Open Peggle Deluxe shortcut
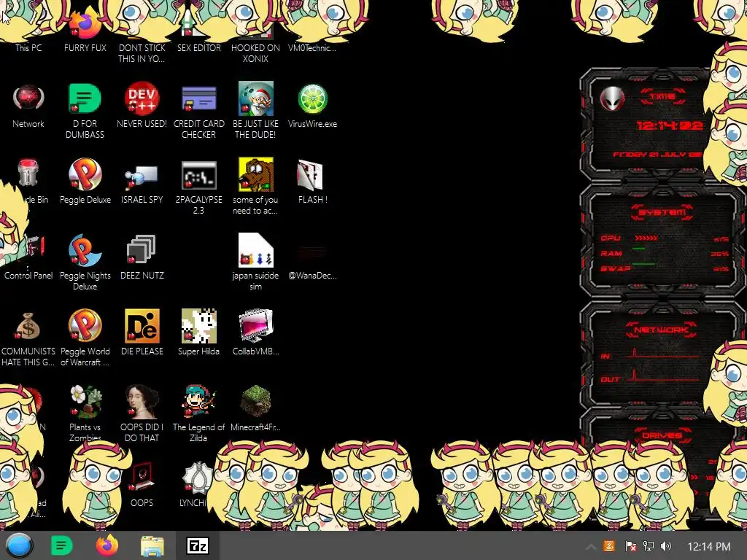 click(x=85, y=174)
